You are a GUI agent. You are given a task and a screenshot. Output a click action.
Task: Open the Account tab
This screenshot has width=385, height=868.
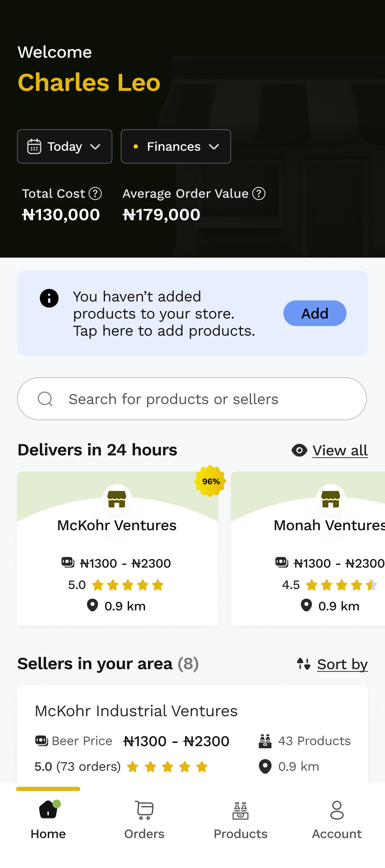click(x=337, y=819)
